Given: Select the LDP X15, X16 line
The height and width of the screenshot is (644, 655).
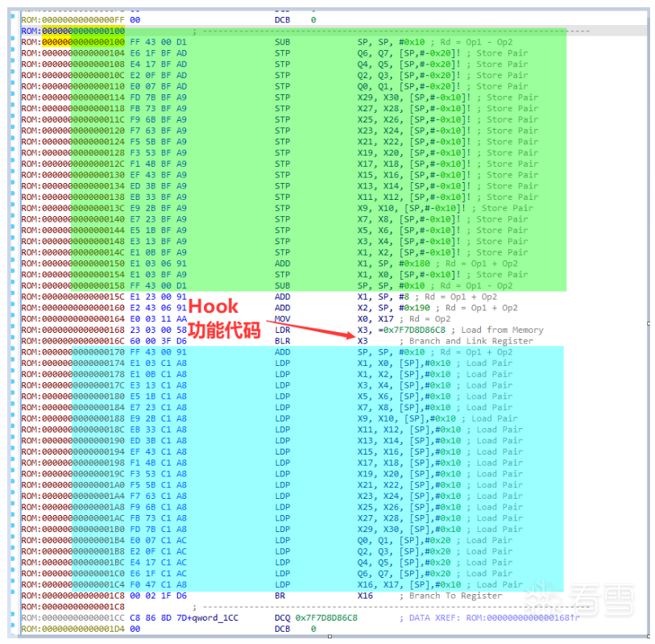Looking at the screenshot, I should click(272, 451).
